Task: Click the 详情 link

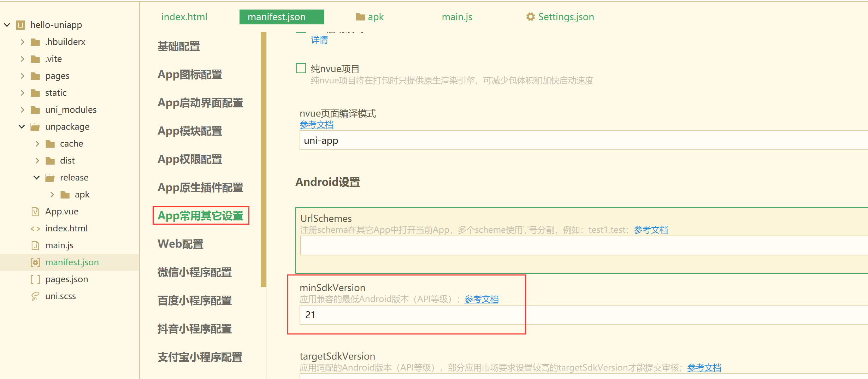Action: pyautogui.click(x=318, y=40)
